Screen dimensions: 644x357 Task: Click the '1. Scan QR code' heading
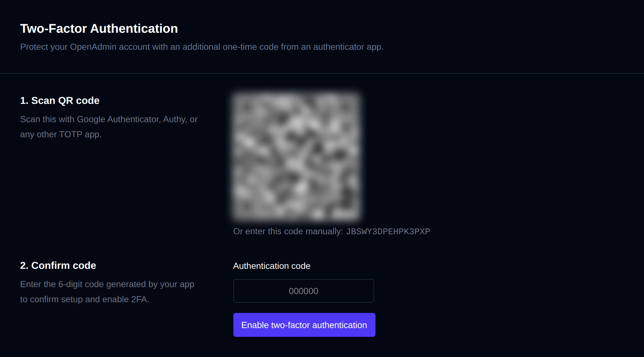[x=60, y=100]
